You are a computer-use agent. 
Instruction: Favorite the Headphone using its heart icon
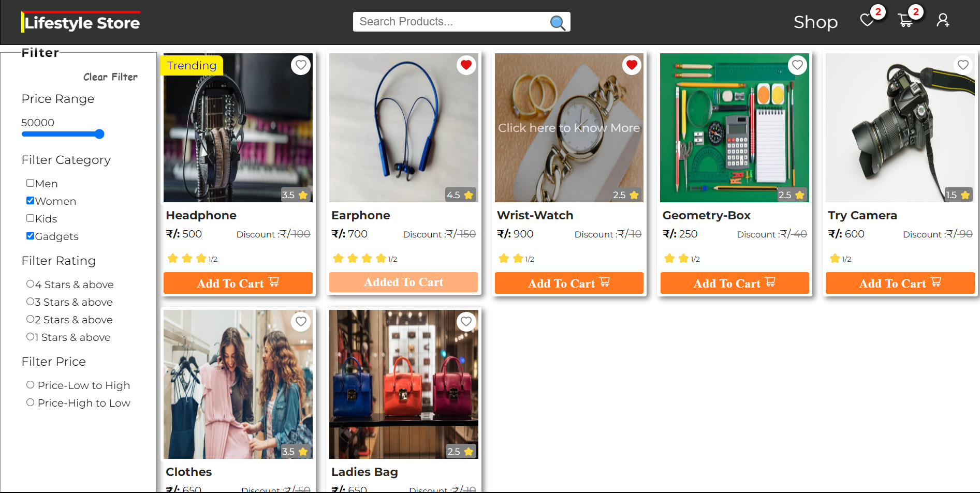[300, 65]
